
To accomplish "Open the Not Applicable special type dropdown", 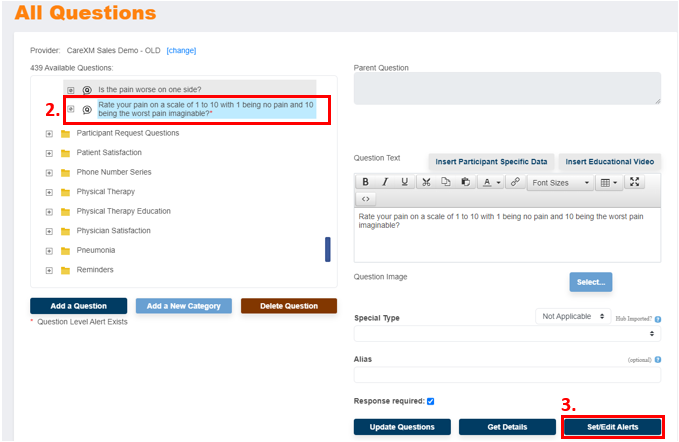I will [x=573, y=316].
